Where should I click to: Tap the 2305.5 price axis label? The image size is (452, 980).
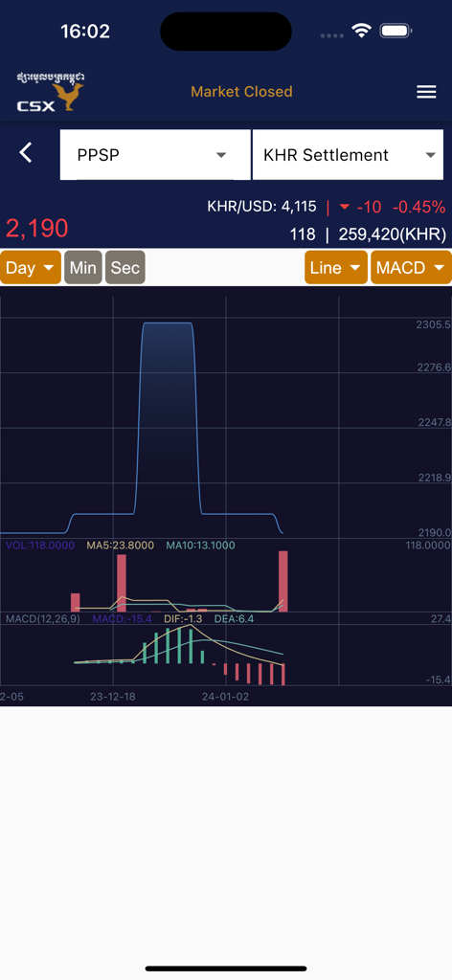tap(433, 324)
